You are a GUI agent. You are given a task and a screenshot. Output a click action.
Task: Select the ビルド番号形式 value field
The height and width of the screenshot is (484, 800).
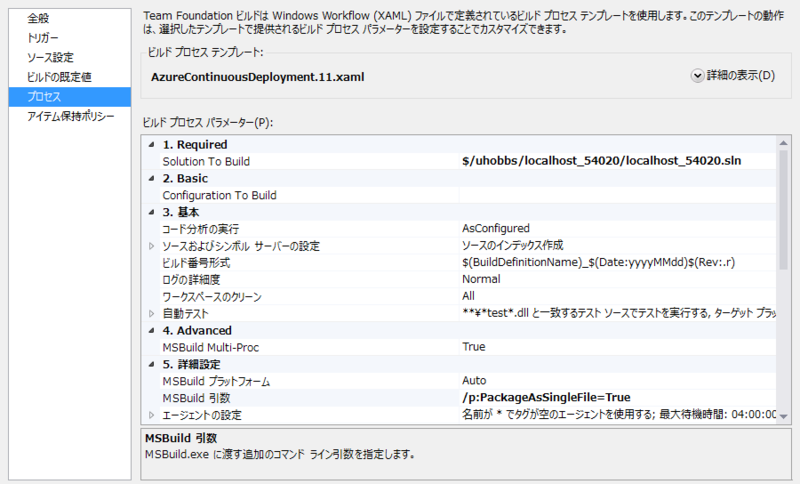(x=598, y=262)
